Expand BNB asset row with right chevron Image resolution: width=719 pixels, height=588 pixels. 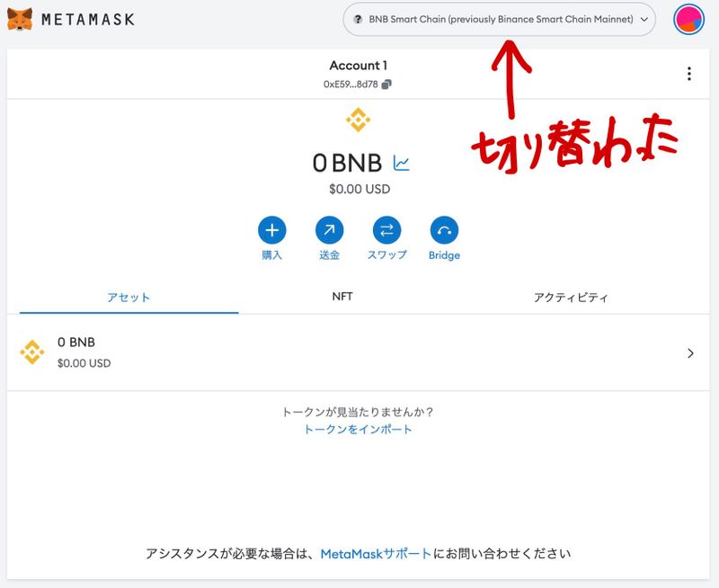[x=690, y=353]
